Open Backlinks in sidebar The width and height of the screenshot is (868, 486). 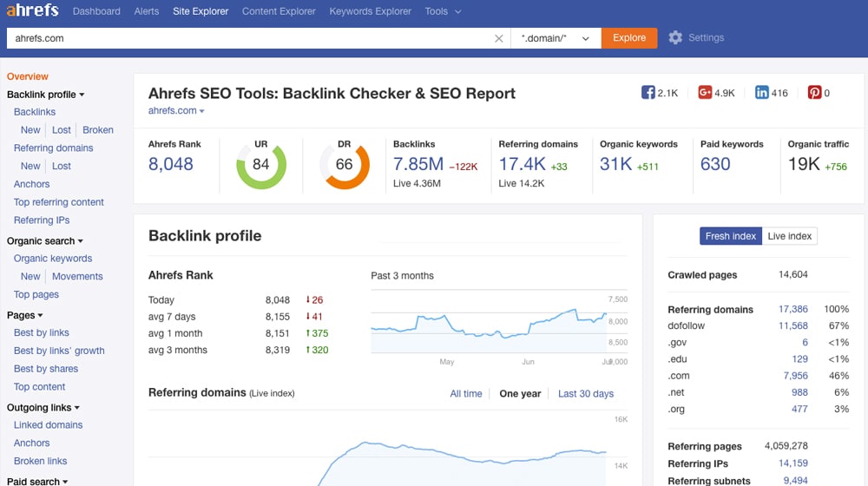point(35,112)
